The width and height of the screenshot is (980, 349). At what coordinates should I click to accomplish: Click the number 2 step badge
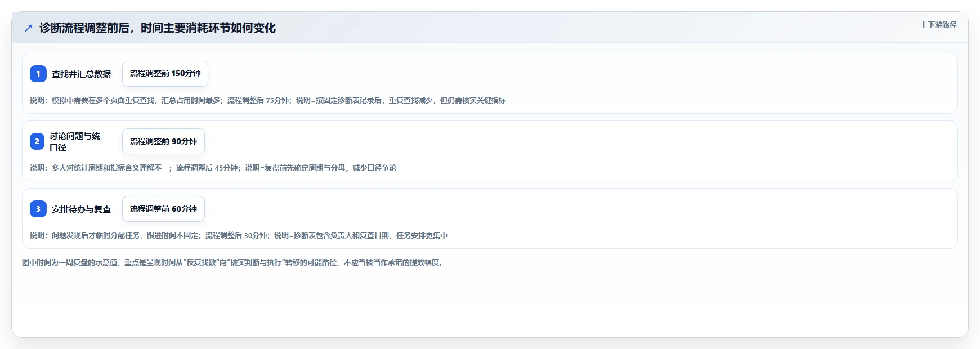37,141
